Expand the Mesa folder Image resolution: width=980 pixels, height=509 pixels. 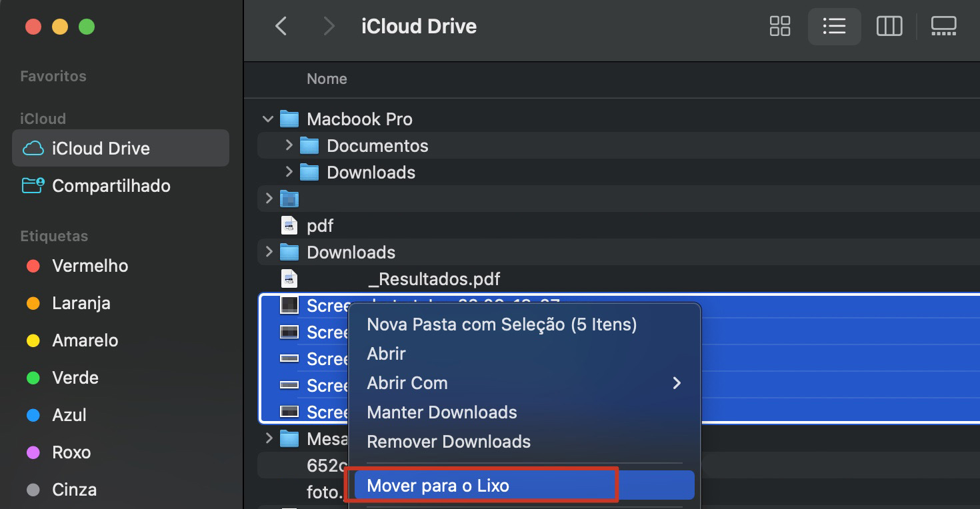[269, 438]
